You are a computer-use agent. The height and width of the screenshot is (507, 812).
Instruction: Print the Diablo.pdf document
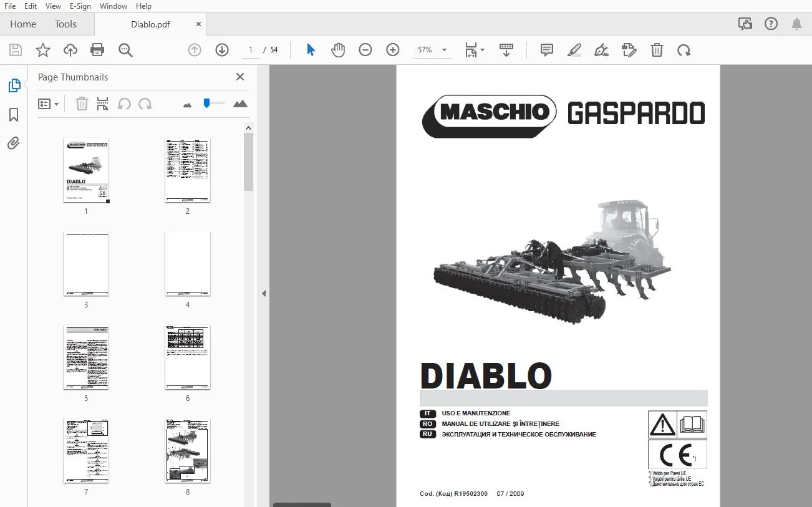[x=97, y=50]
